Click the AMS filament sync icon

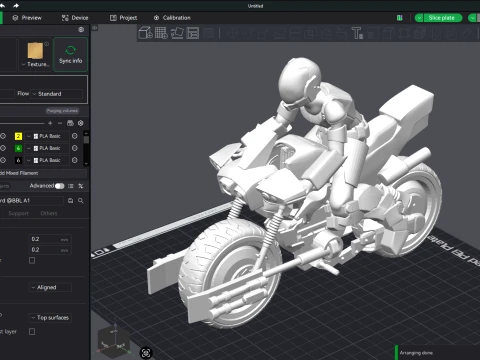coord(70,123)
